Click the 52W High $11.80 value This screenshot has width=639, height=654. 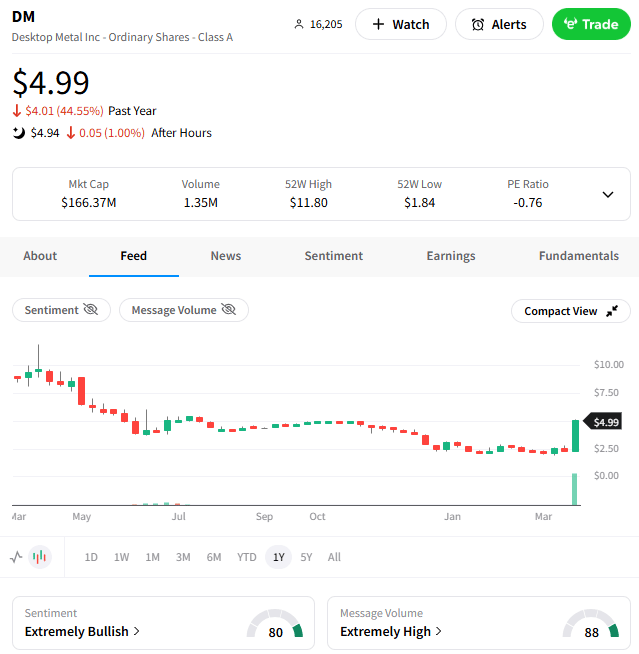pos(309,203)
